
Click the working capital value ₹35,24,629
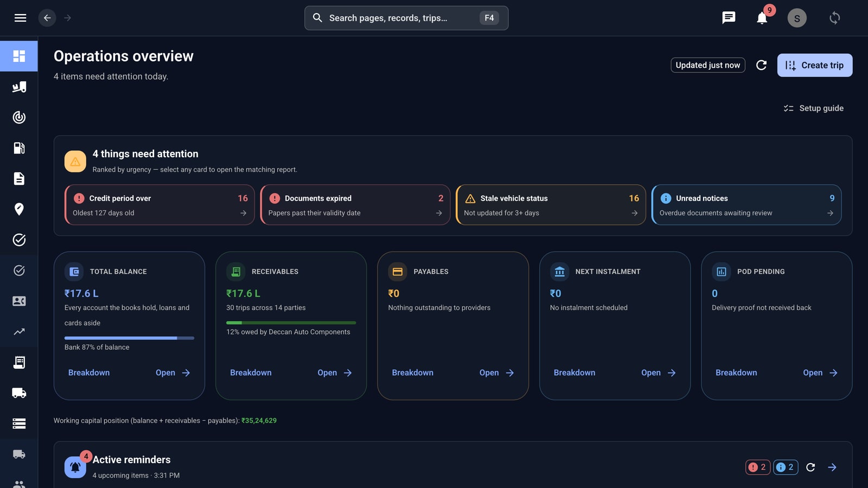click(259, 421)
